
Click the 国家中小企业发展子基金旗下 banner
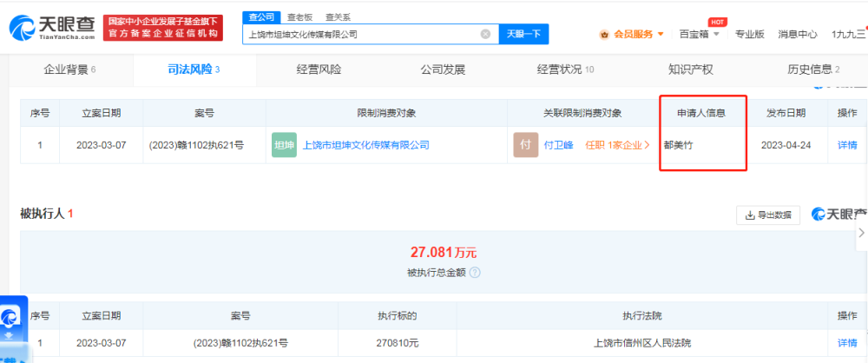point(163,28)
